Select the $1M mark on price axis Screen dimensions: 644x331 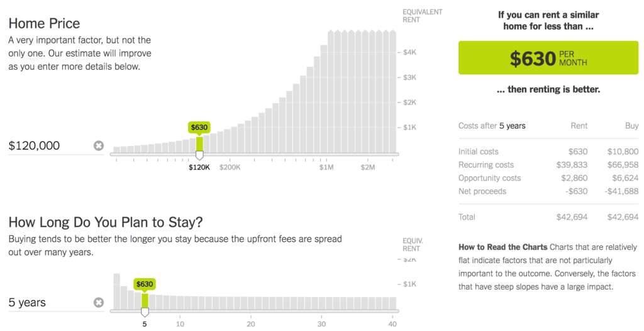pos(326,167)
